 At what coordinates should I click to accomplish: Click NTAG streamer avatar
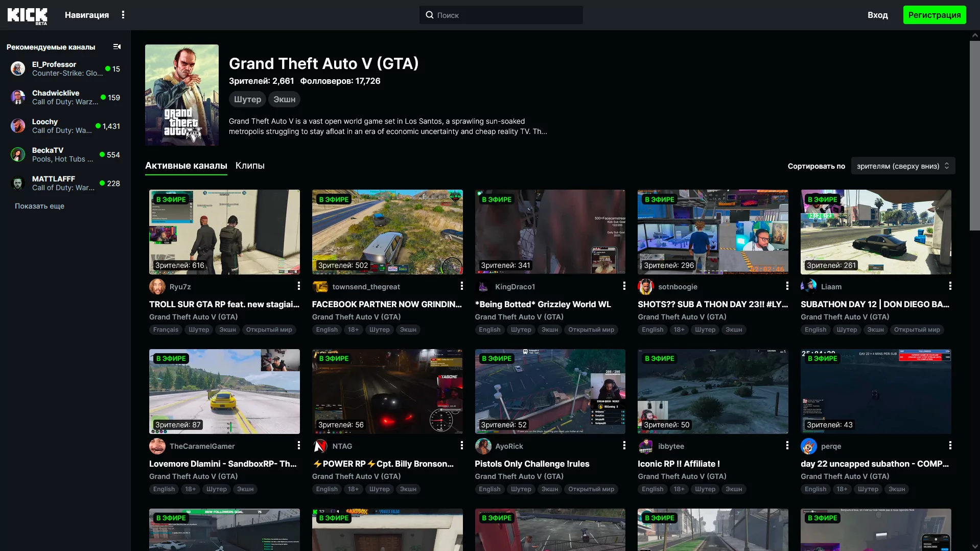[x=320, y=446]
